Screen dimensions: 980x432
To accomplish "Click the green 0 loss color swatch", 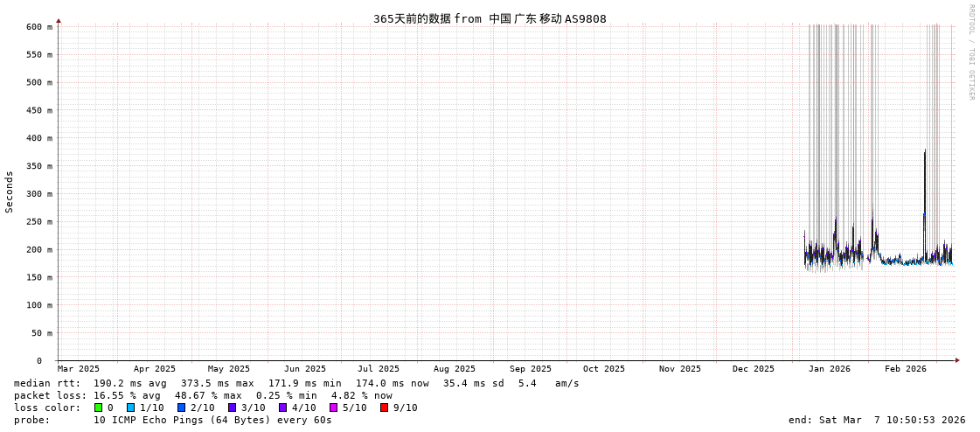I will pos(99,408).
